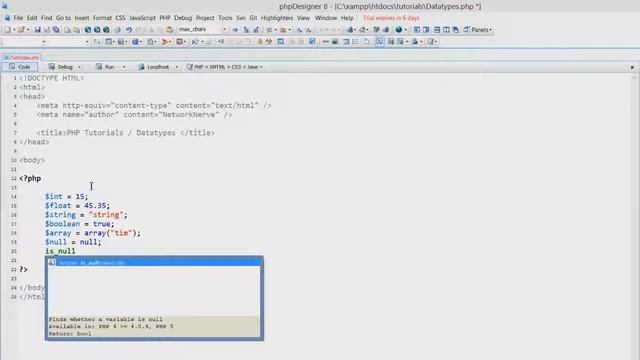Open the Git menu
Screen dimensions: 640x360
(x=253, y=18)
